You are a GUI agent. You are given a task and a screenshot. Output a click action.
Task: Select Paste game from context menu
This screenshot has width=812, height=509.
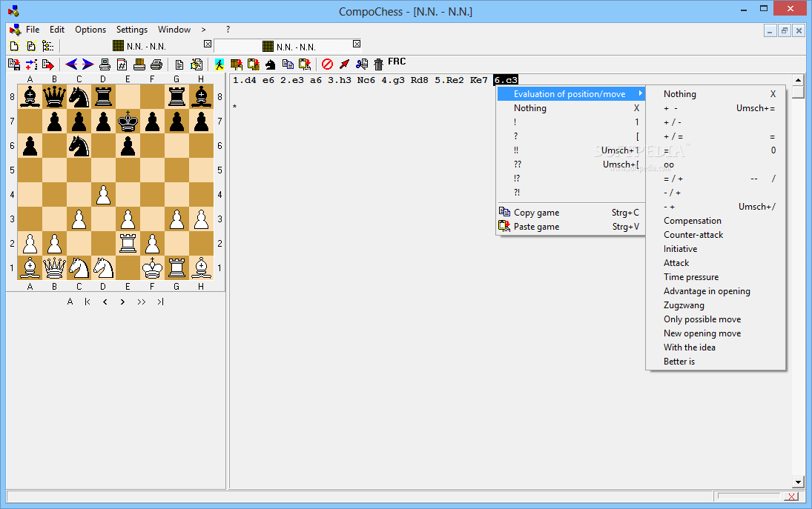coord(571,226)
